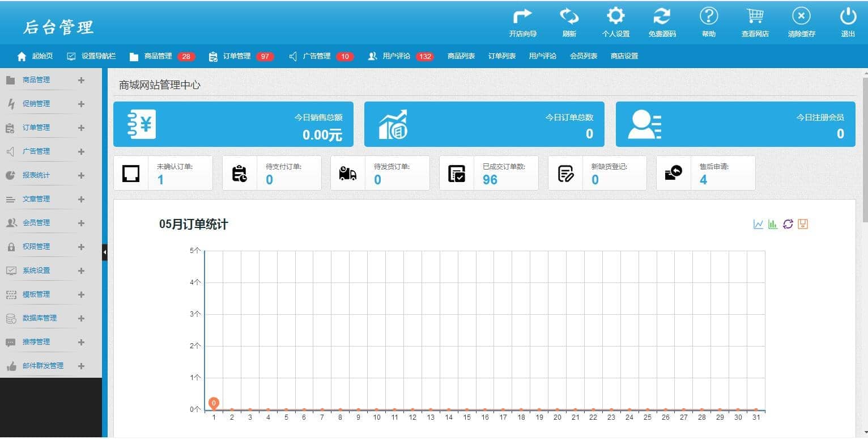Screen dimensions: 868x439
Task: Save the chart as image icon
Action: click(x=802, y=224)
